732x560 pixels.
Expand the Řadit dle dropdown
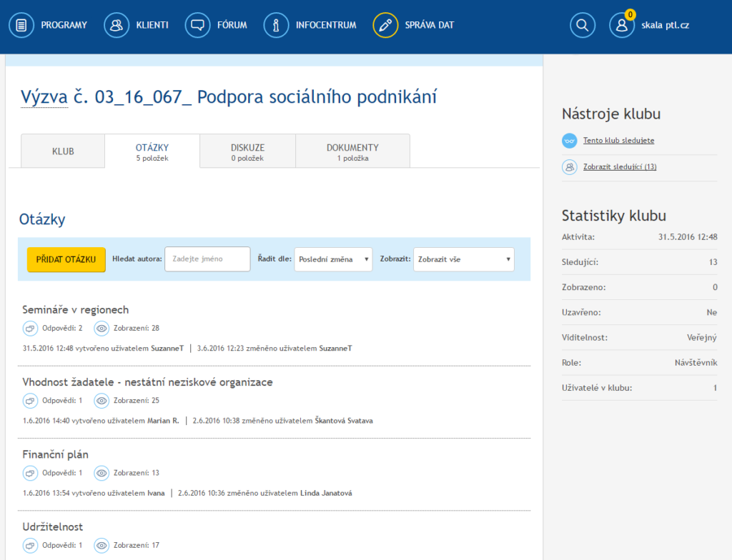[333, 259]
